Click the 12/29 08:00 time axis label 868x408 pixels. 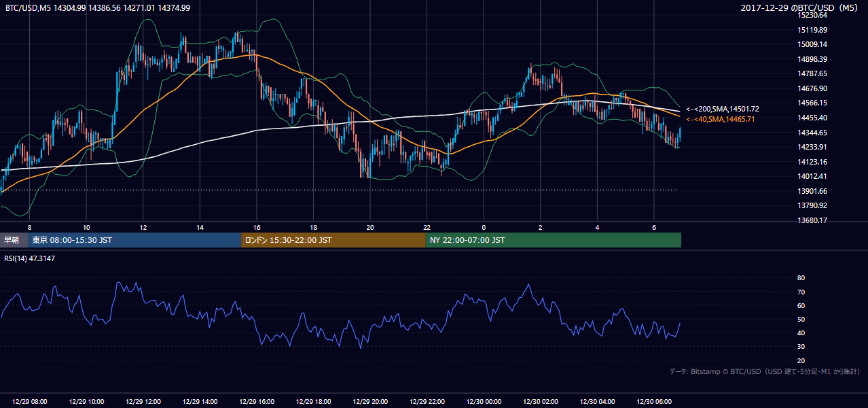coord(30,402)
